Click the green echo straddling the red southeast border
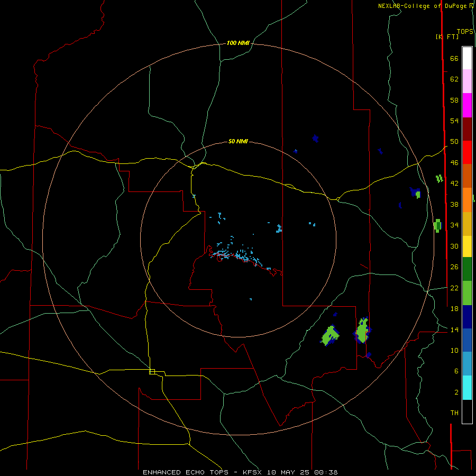This screenshot has width=476, height=476. click(362, 331)
